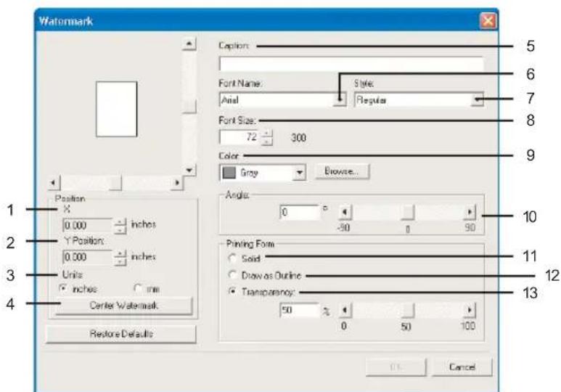Close the Watermark dialog with the X button
The width and height of the screenshot is (561, 392).
(x=488, y=21)
